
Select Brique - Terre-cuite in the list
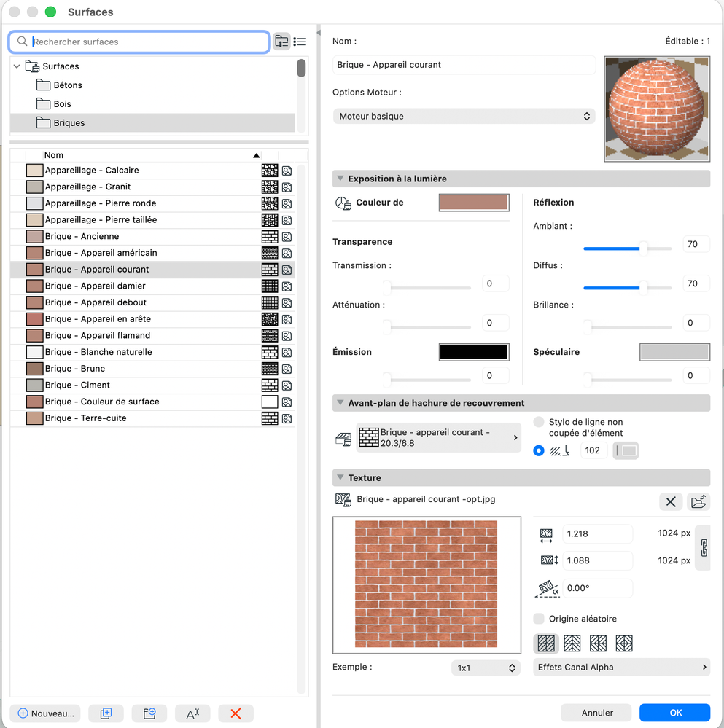tap(152, 418)
